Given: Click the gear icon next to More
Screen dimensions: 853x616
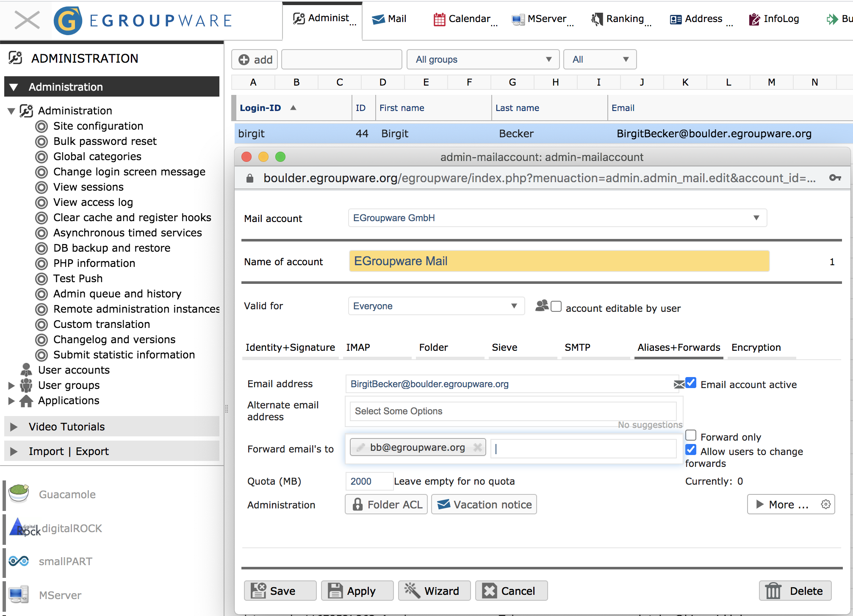Looking at the screenshot, I should (x=825, y=504).
